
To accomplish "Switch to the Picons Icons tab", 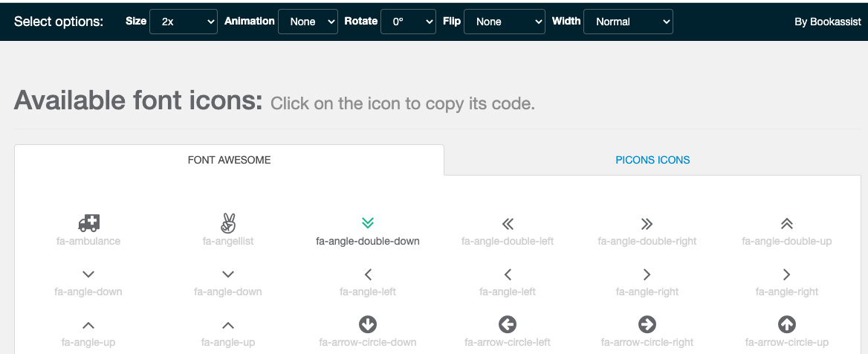I will tap(652, 160).
